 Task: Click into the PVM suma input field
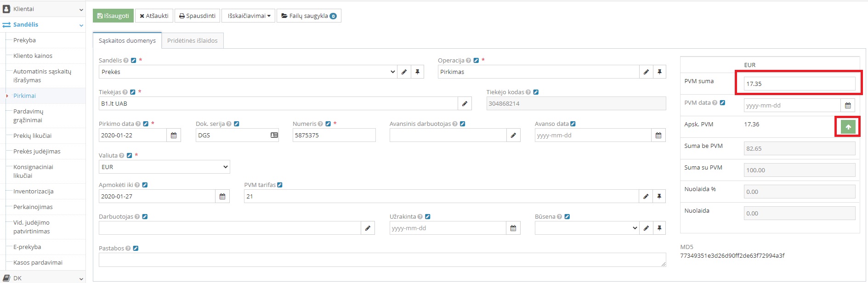(799, 84)
